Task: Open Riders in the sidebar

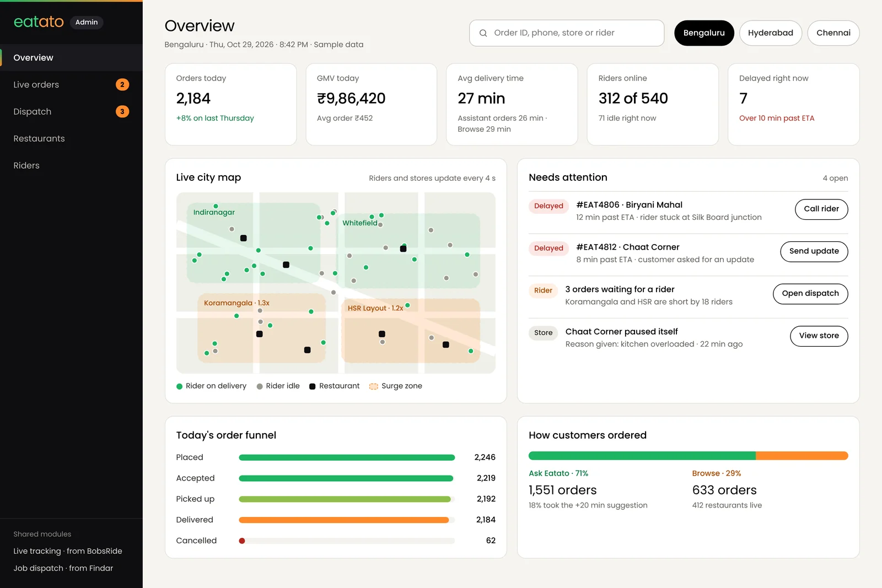Action: pyautogui.click(x=71, y=165)
